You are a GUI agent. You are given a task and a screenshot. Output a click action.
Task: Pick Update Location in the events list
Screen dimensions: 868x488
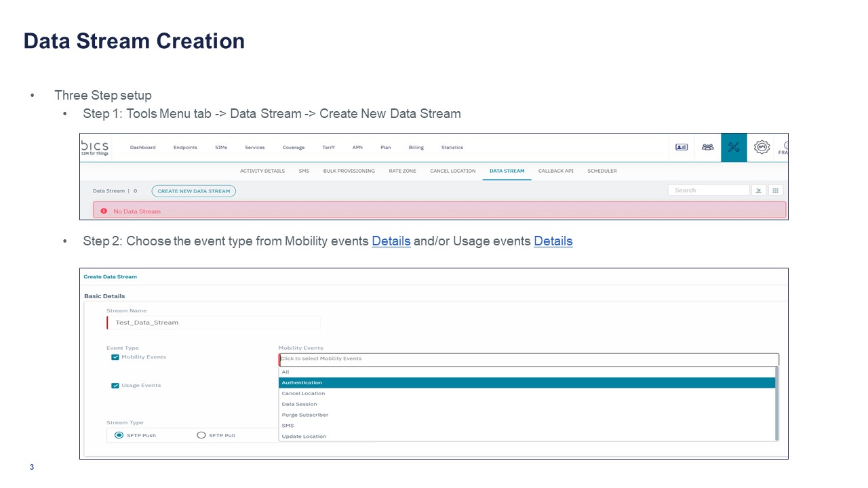coord(304,436)
